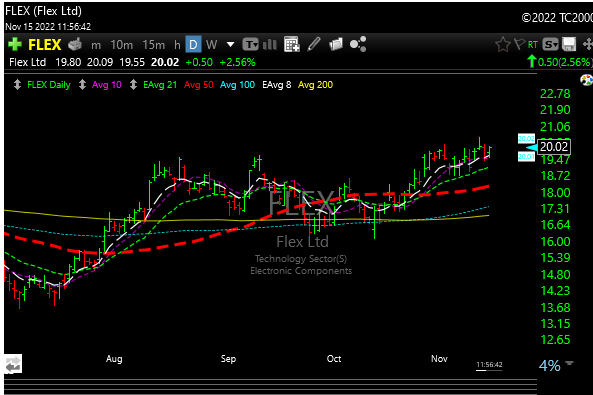Click the move window cross-arrows icon
This screenshot has width=593, height=395.
(x=587, y=44)
